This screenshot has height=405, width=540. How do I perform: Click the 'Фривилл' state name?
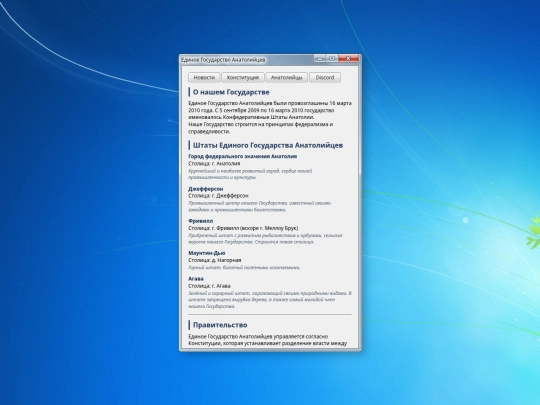[x=200, y=221]
